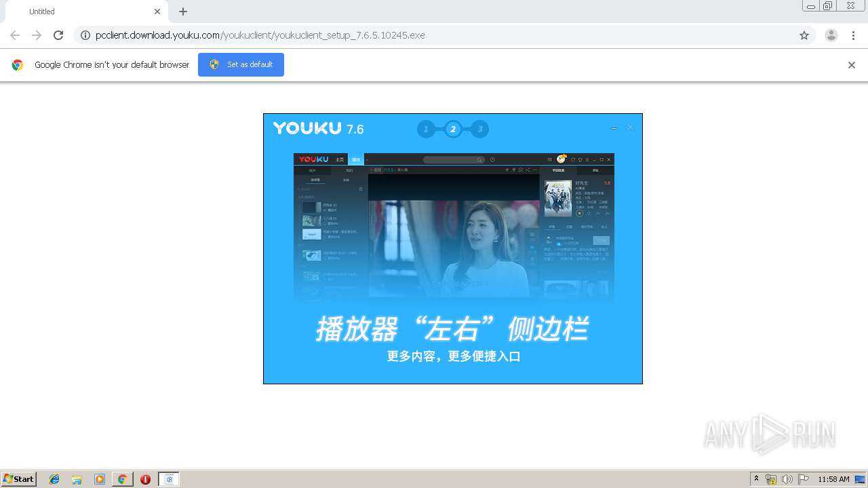Dismiss the default browser notification bar
Viewport: 868px width, 488px height.
[852, 65]
